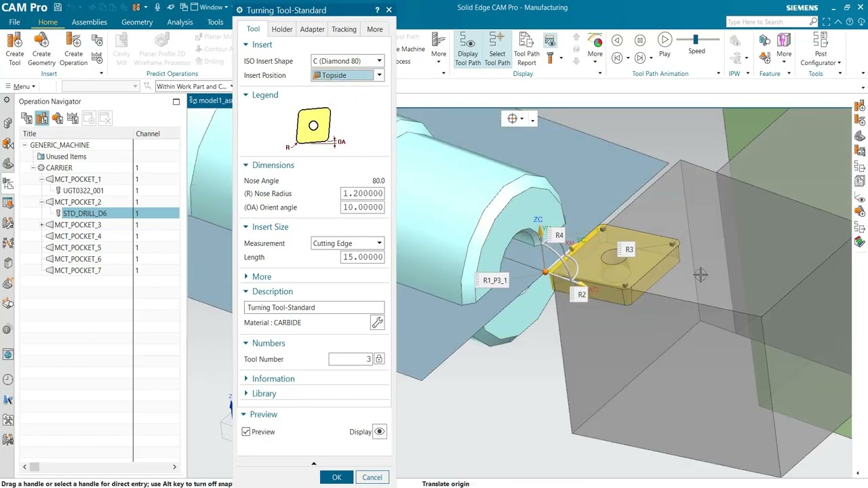Image resolution: width=868 pixels, height=488 pixels.
Task: Switch to the Holder tab
Action: pyautogui.click(x=282, y=29)
